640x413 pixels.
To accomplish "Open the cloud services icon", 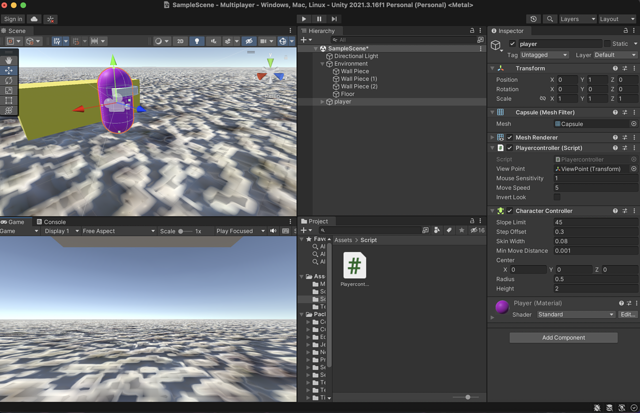I will pos(34,19).
